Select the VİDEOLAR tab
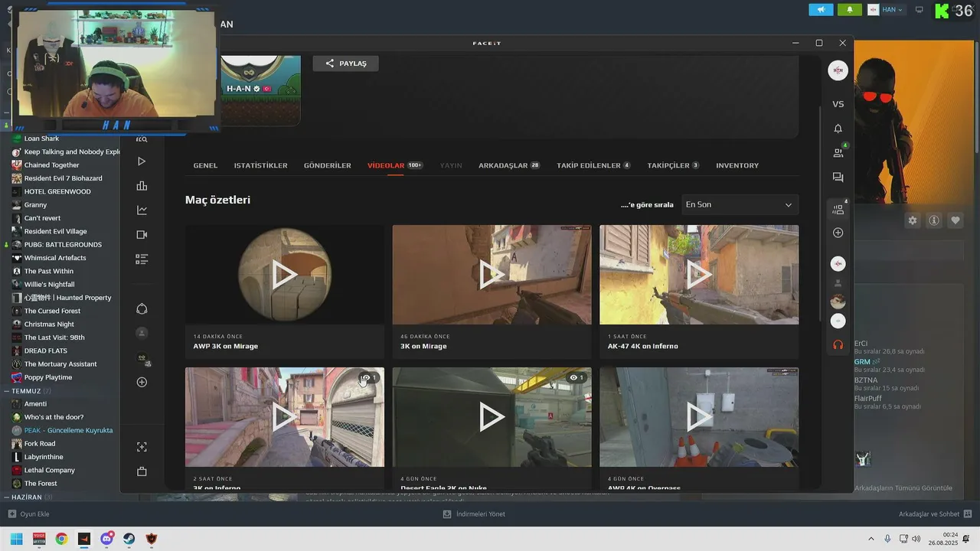The image size is (980, 551). pyautogui.click(x=395, y=165)
